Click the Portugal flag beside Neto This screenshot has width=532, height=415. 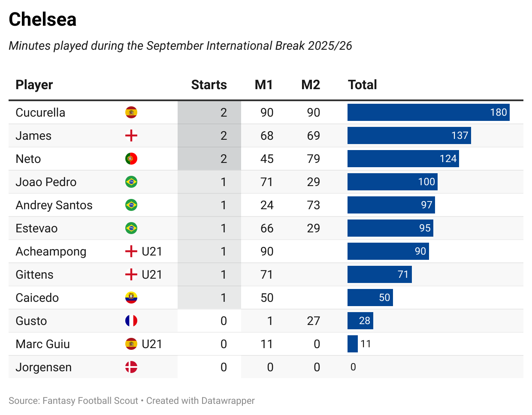click(131, 159)
